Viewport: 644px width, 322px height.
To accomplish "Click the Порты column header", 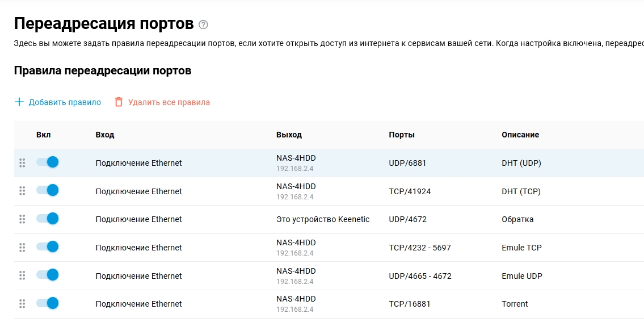I will 402,135.
